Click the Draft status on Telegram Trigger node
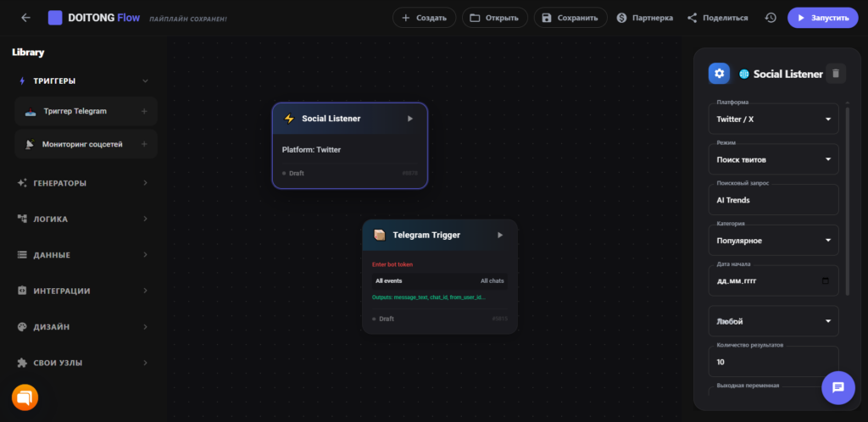The height and width of the screenshot is (422, 868). (x=384, y=319)
